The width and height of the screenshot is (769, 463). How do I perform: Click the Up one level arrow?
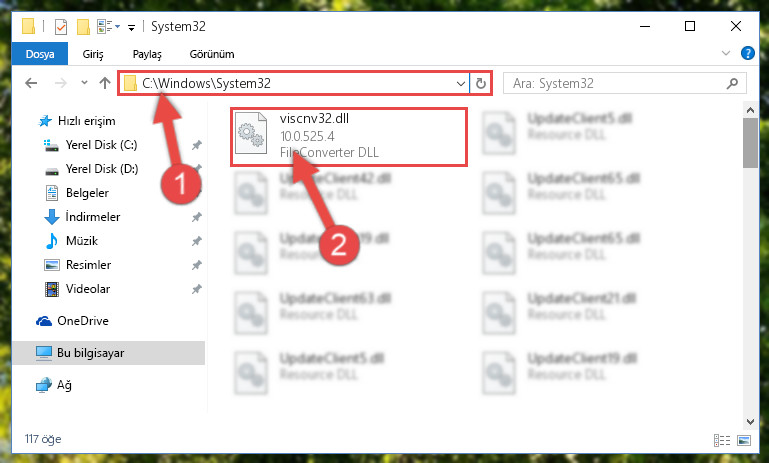point(104,83)
